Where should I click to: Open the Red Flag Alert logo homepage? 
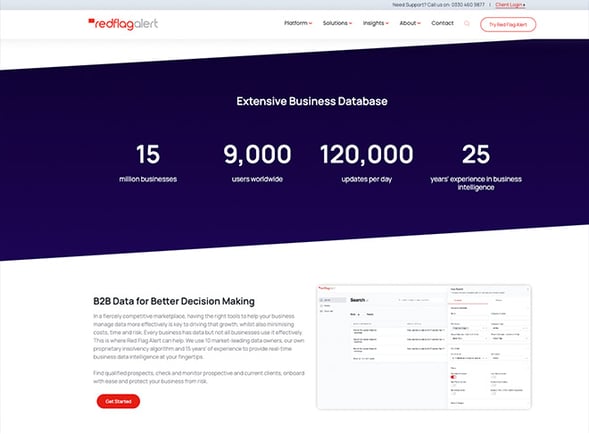(x=123, y=24)
